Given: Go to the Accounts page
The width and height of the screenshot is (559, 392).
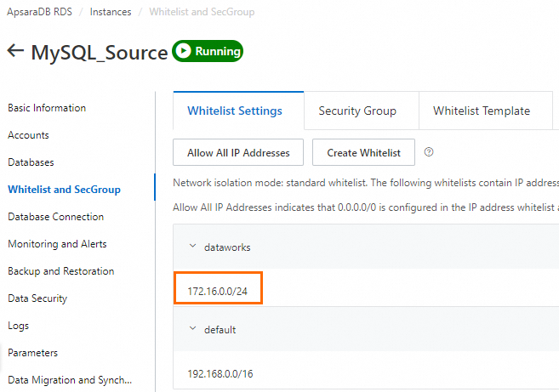Looking at the screenshot, I should [28, 135].
